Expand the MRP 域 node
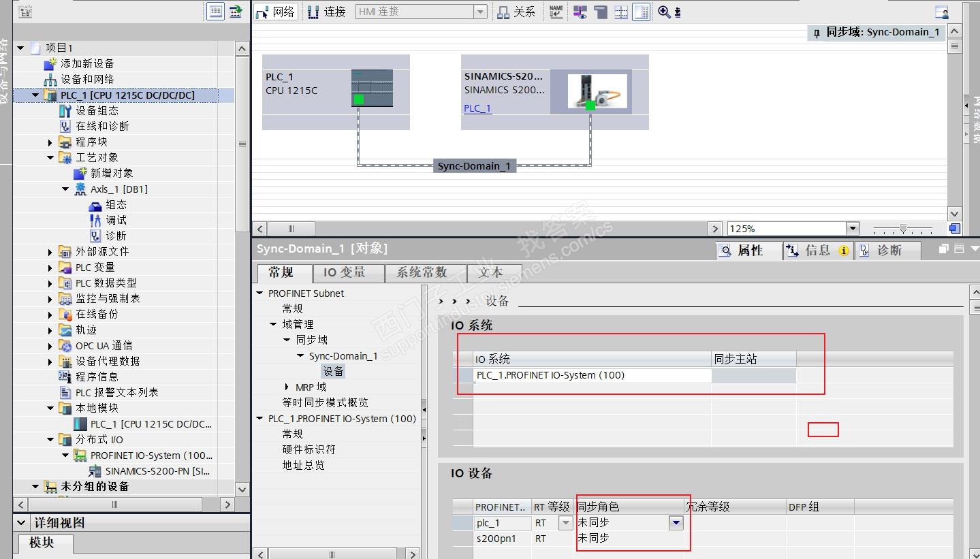 pyautogui.click(x=287, y=387)
